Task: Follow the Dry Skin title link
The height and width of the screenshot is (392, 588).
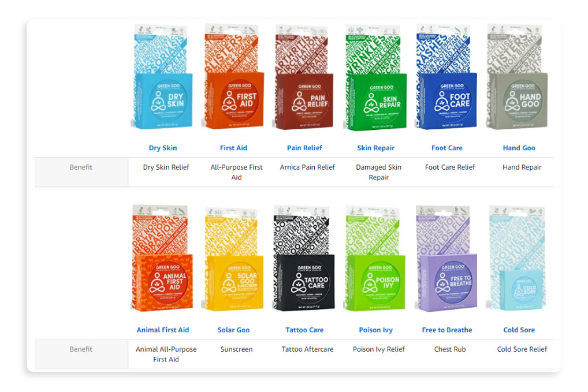Action: point(163,148)
